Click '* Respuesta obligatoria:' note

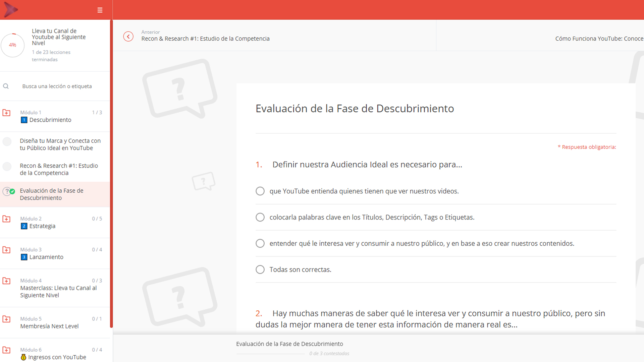click(x=587, y=147)
